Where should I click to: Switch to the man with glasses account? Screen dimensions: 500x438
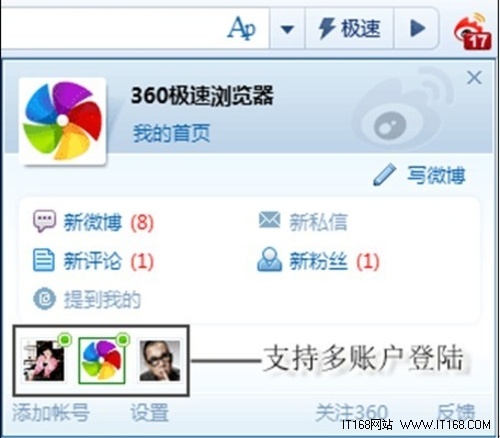(x=160, y=360)
